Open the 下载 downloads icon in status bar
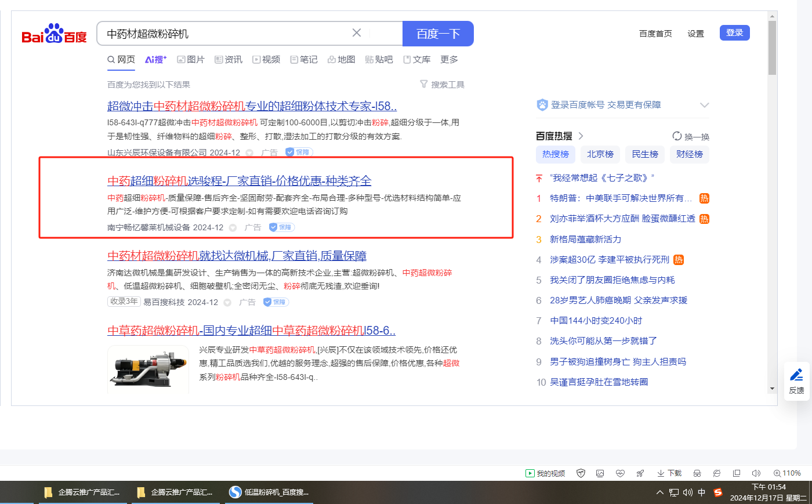Screen dimensions: 812x504 coord(669,473)
